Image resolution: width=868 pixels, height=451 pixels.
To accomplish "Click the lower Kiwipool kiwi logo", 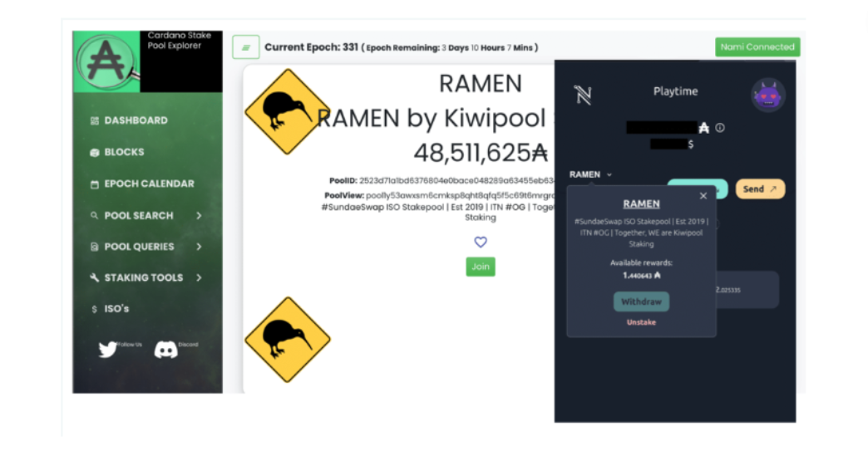I will [x=288, y=340].
